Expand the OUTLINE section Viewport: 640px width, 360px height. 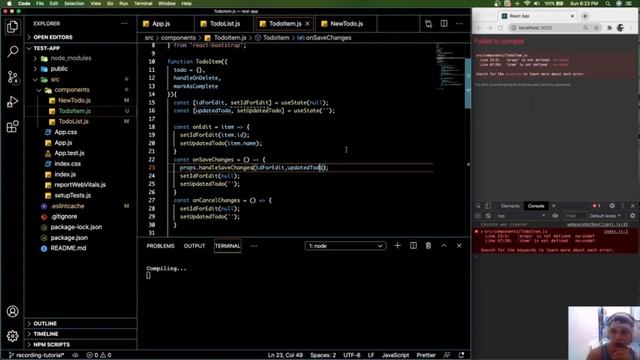click(x=81, y=324)
